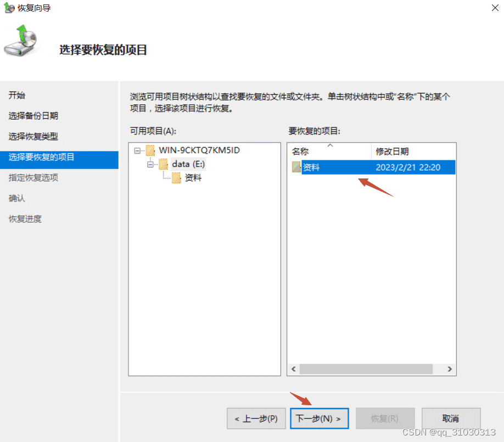Click the horizontal scrollbar thumb

point(366,369)
